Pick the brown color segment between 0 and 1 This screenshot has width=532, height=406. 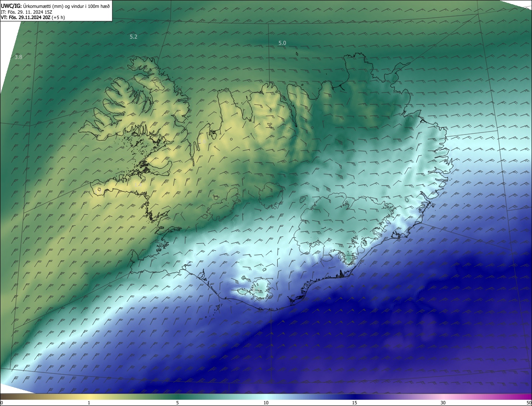[44, 397]
